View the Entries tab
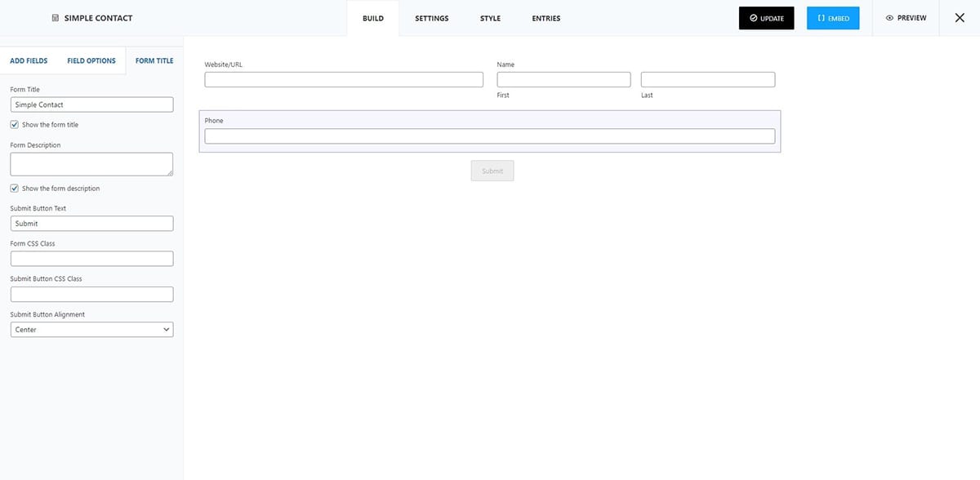This screenshot has height=480, width=980. (546, 18)
